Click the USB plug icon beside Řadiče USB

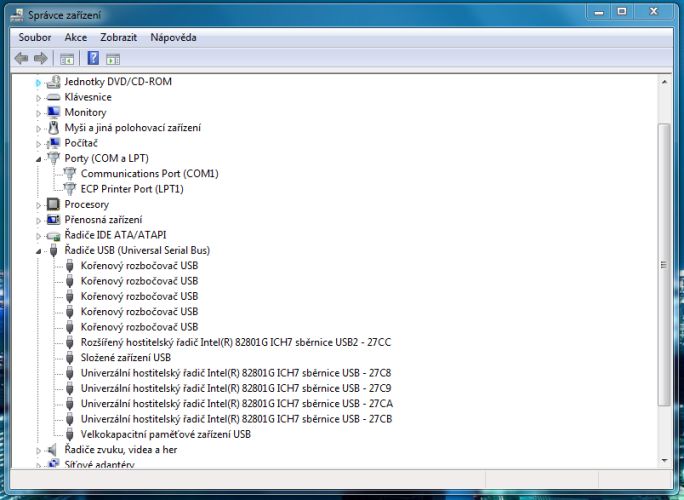(x=54, y=250)
